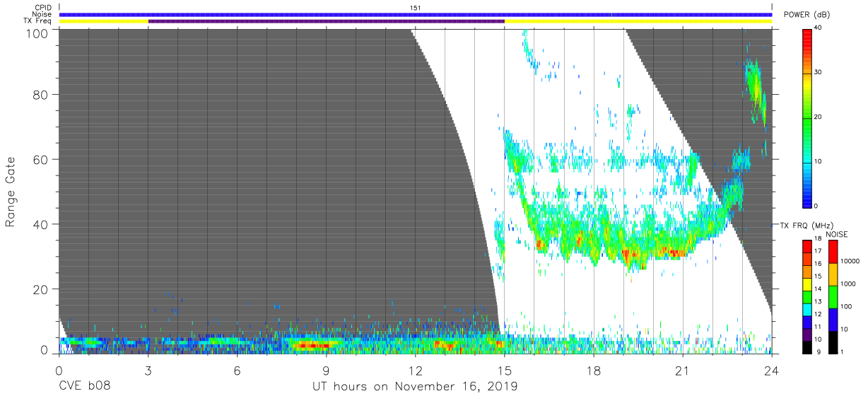Click power colorbar label '0'

(x=816, y=206)
